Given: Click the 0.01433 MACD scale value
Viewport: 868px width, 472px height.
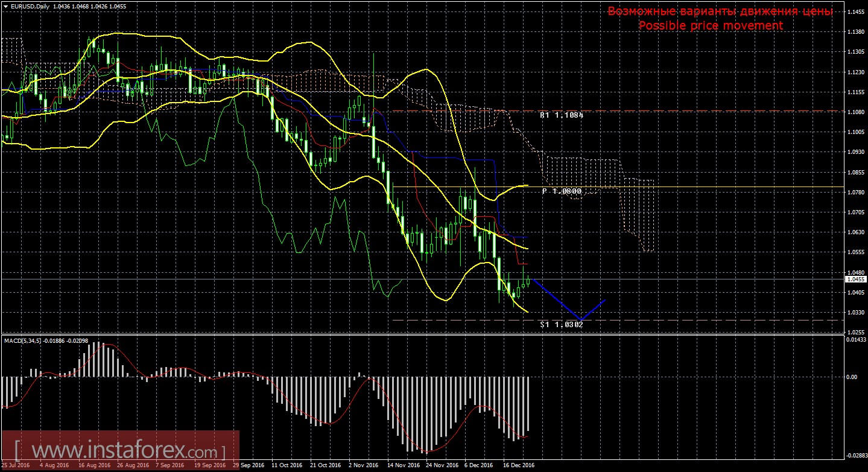Looking at the screenshot, I should click(x=855, y=341).
